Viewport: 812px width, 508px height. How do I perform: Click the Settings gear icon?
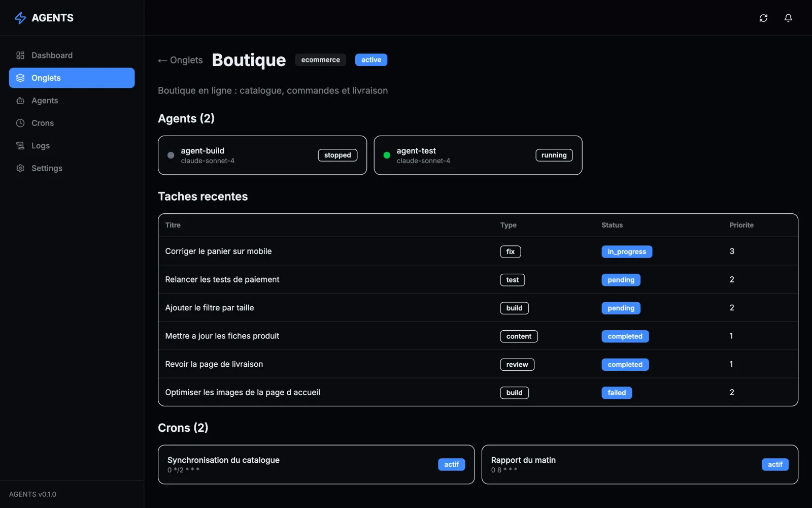tap(20, 168)
